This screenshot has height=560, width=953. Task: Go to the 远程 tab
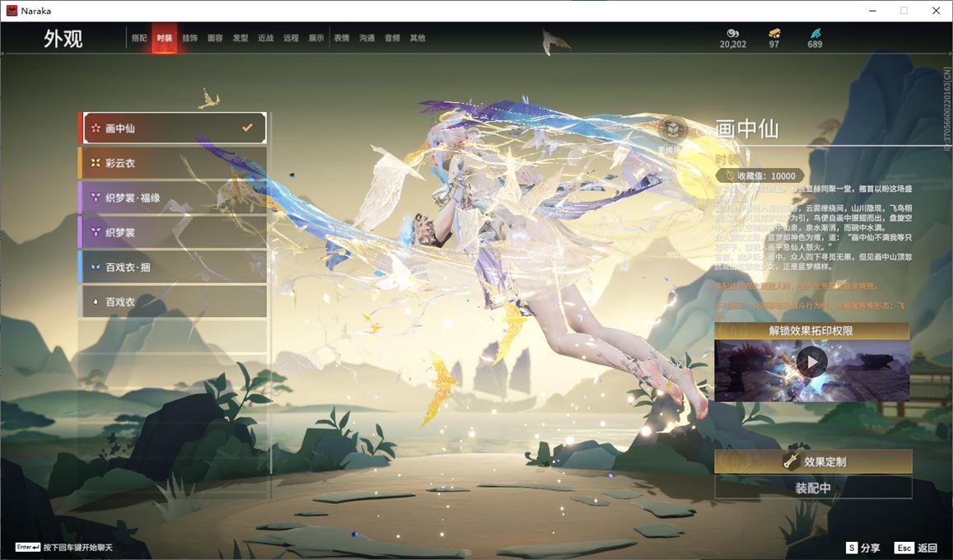(x=291, y=38)
